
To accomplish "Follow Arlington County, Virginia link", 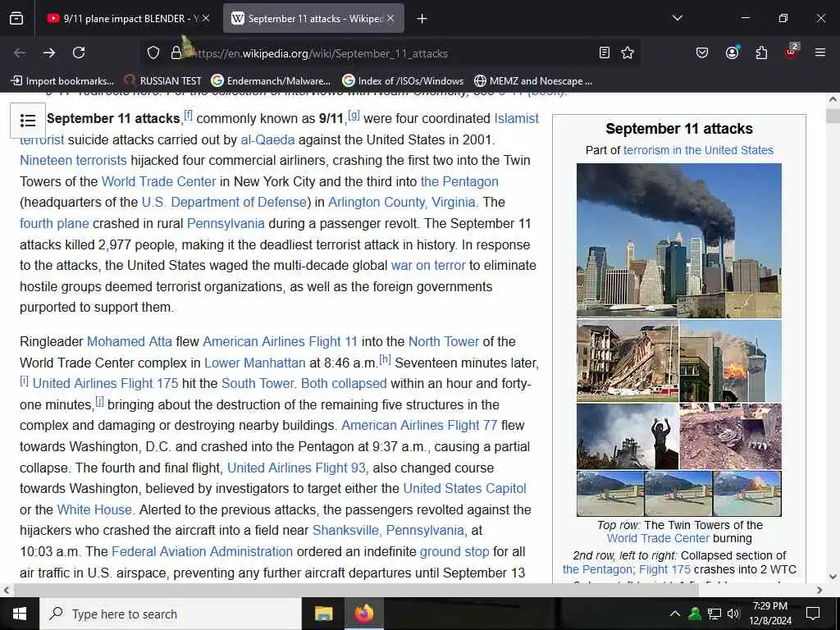I will [402, 202].
